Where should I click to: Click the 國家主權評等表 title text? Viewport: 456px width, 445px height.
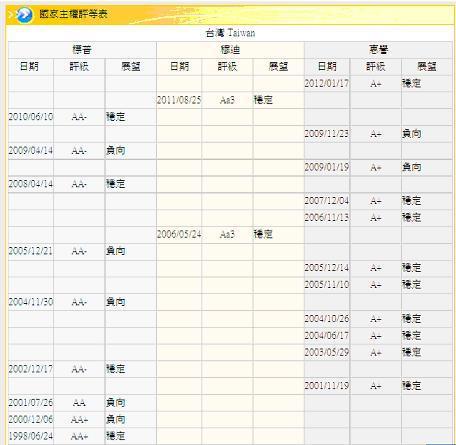[73, 14]
